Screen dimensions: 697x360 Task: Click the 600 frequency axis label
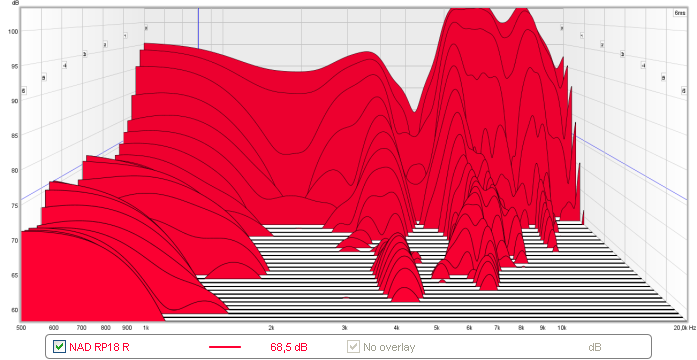coord(53,328)
